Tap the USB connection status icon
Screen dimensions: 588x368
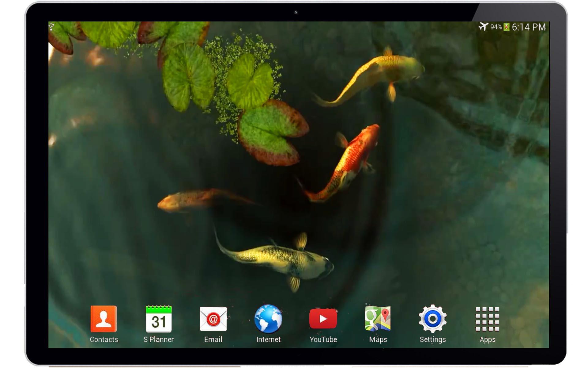point(51,26)
